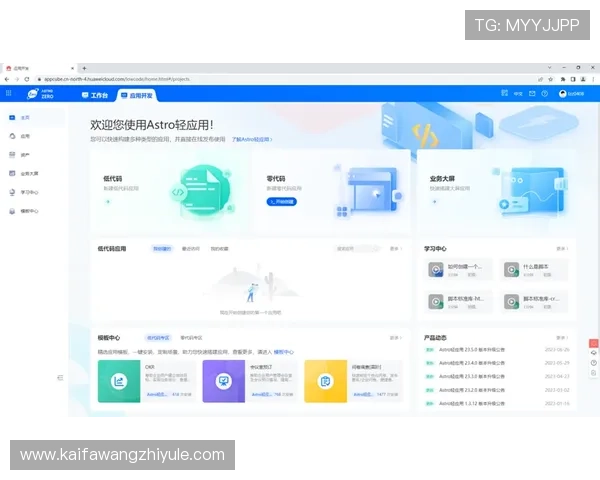Screen dimensions: 600x480
Task: Focus the 低代码应用 search field
Action: (x=358, y=249)
